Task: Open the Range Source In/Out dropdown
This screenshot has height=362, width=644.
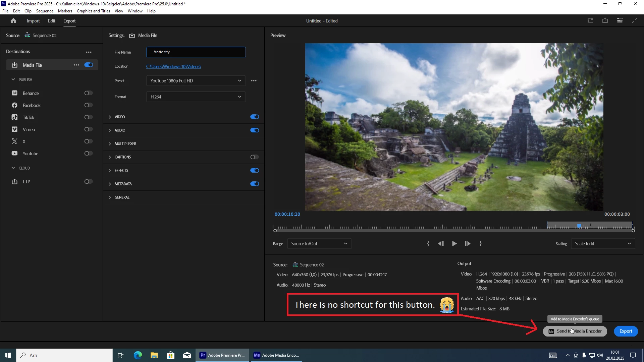Action: (319, 244)
